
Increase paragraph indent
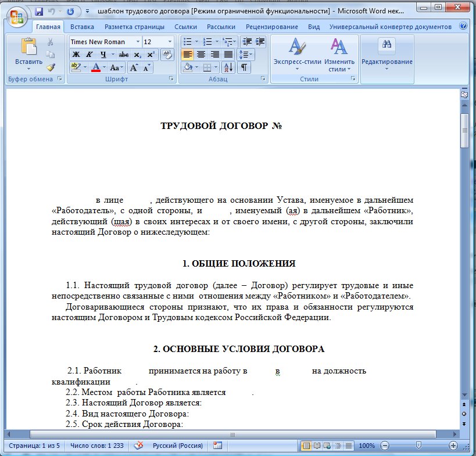click(x=260, y=42)
